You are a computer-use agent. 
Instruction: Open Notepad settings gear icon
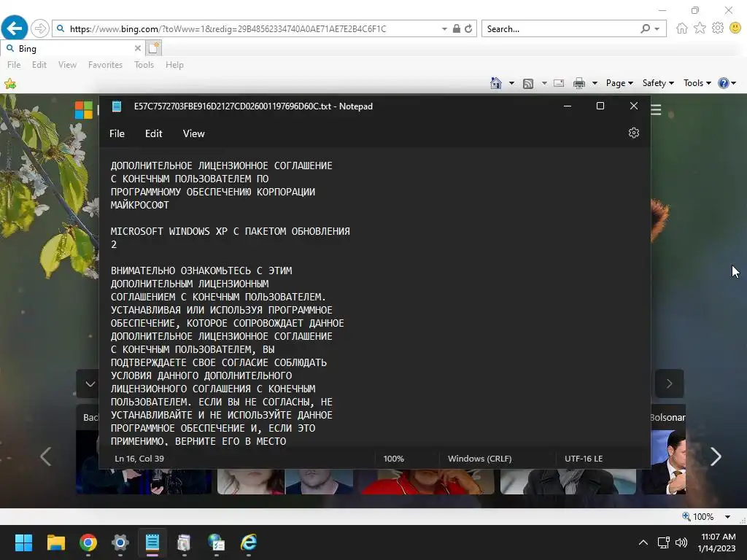pyautogui.click(x=634, y=133)
